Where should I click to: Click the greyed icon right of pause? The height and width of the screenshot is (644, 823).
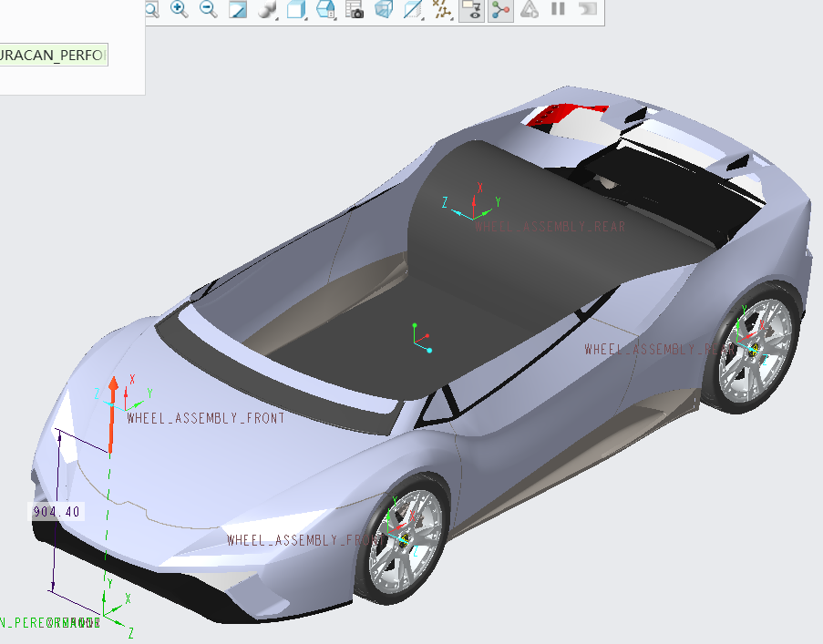tap(588, 9)
